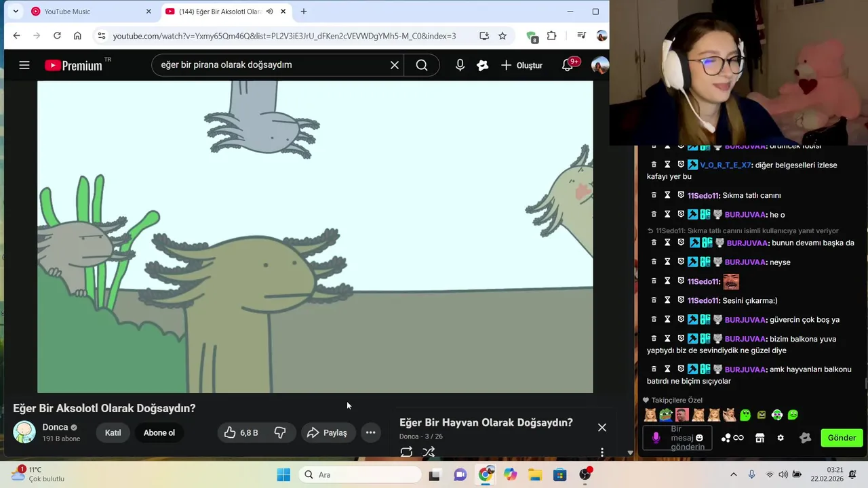Open the YouTube hamburger guide menu
Viewport: 868px width, 488px height.
24,65
